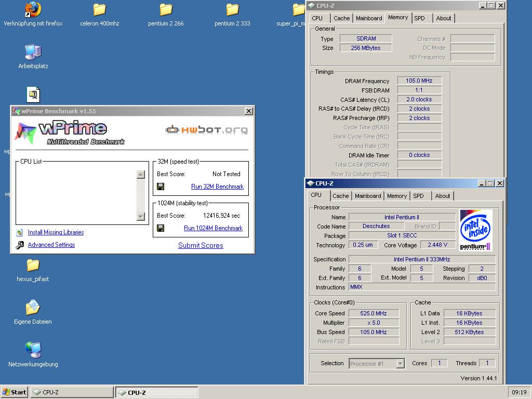Switch to SPD tab in front CPU-Z
This screenshot has height=399, width=532.
418,196
